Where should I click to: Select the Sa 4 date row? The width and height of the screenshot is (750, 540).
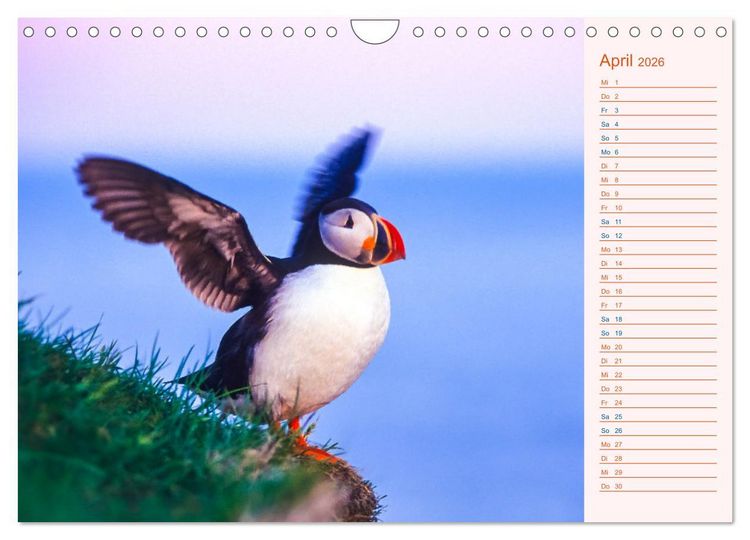658,124
